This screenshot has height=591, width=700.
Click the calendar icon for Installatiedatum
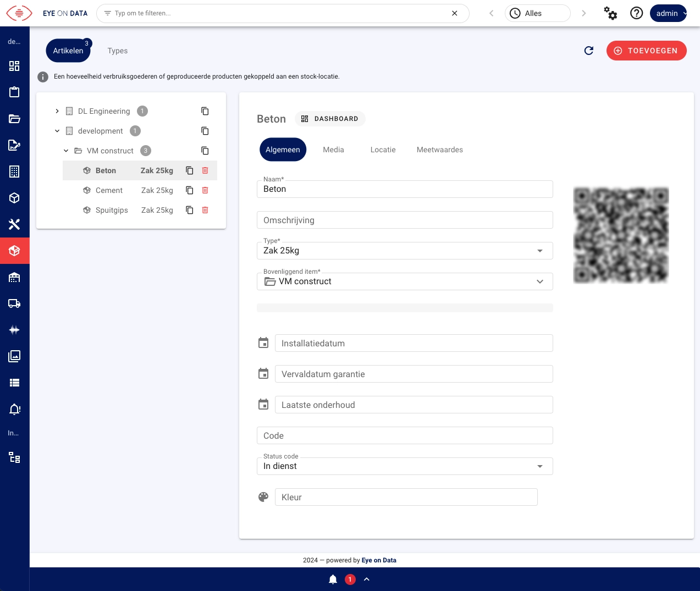(x=263, y=343)
